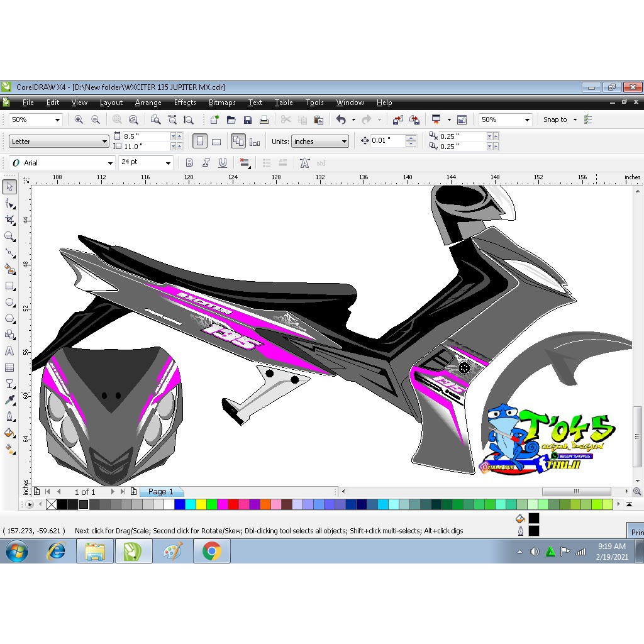Open the Bitmaps menu

pyautogui.click(x=222, y=103)
